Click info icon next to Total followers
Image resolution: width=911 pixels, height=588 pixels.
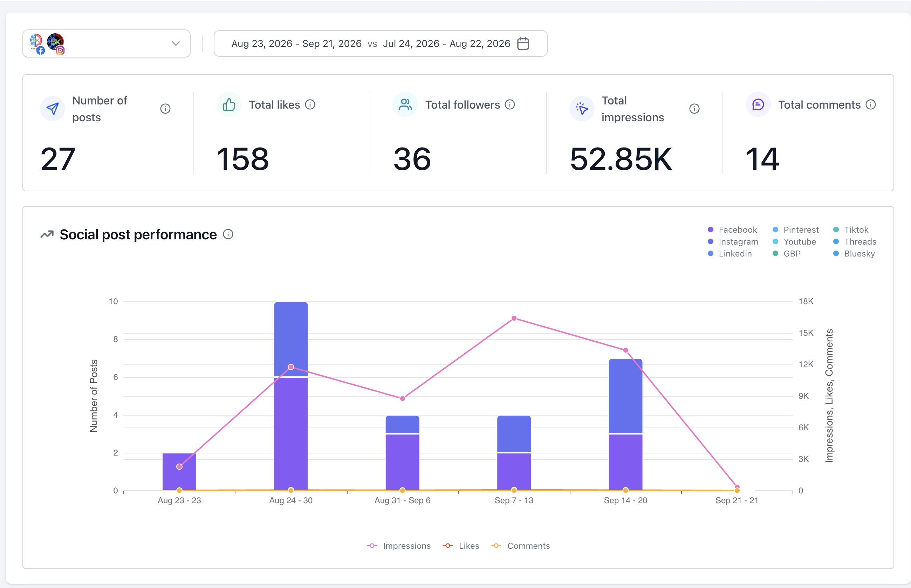510,105
